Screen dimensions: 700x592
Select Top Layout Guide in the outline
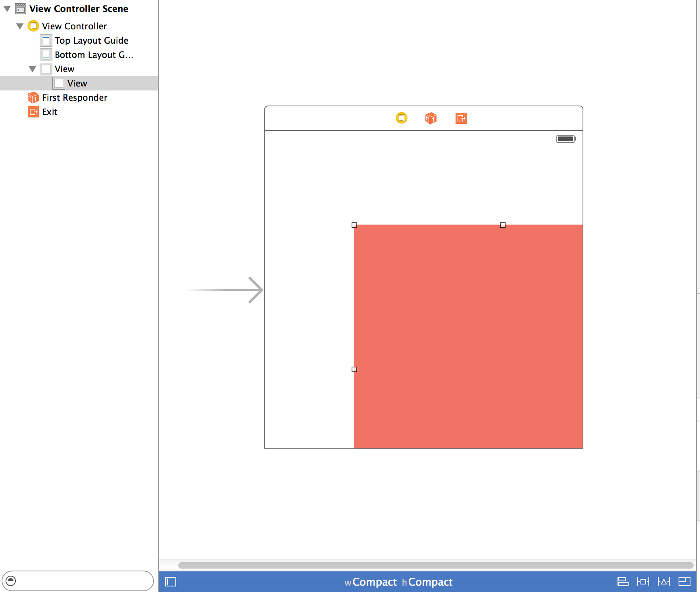pos(91,40)
